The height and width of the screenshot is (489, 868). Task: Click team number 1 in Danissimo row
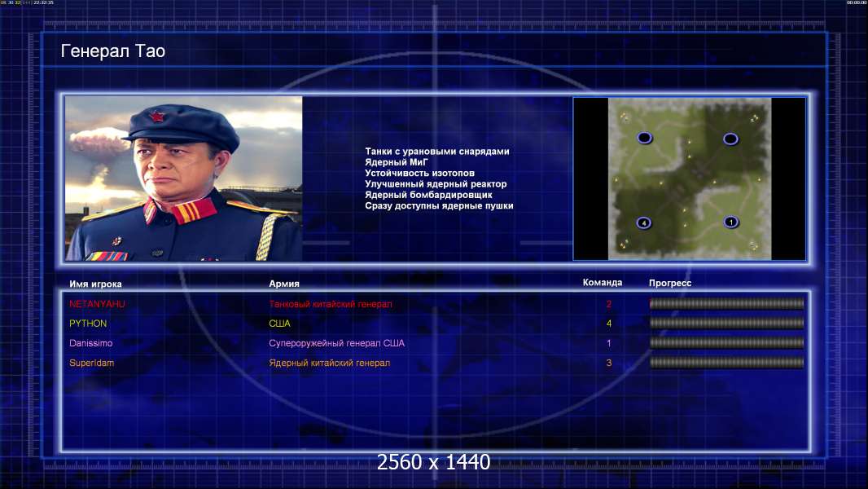(x=609, y=343)
